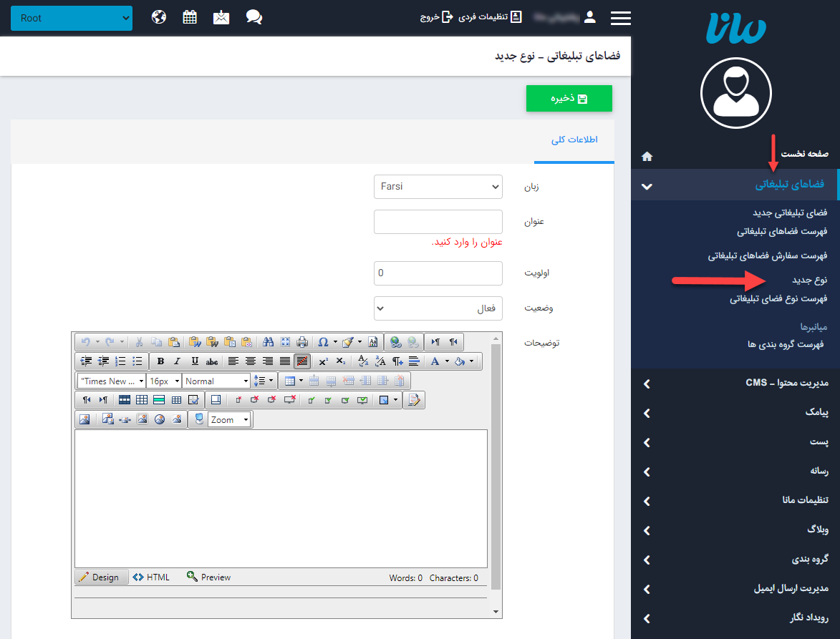Toggle Align Left in the editor
840x639 pixels.
click(x=233, y=361)
